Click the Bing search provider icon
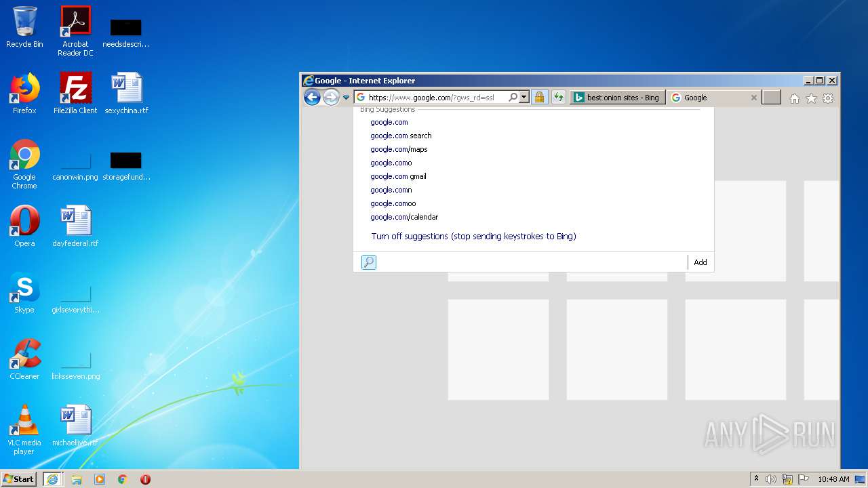This screenshot has height=488, width=868. coord(369,262)
